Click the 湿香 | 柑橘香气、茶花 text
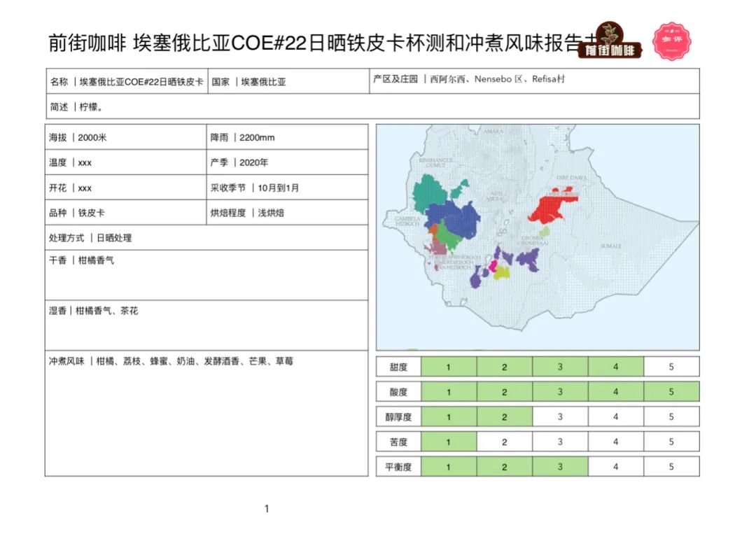756x534 pixels. tap(94, 311)
